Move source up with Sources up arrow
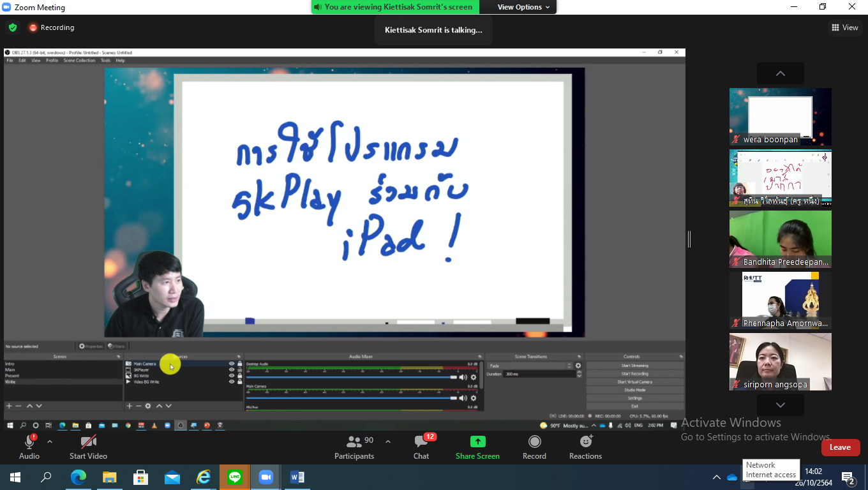 coord(159,406)
